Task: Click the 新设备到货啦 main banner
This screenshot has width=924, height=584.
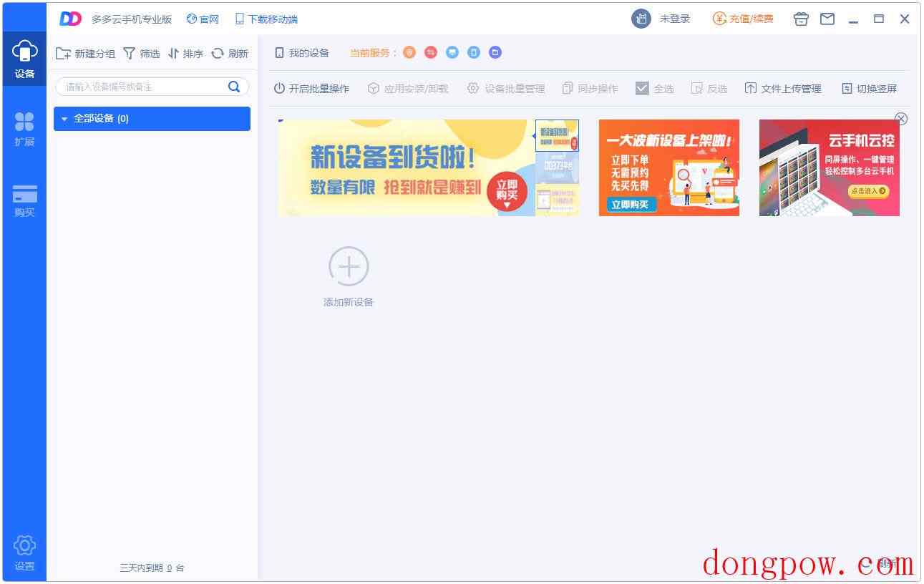Action: click(x=407, y=167)
